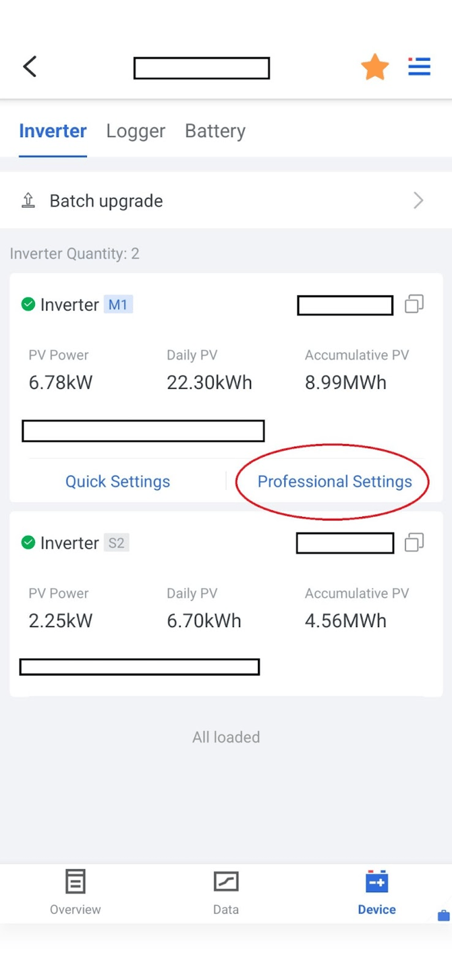Screen dimensions: 452x980
Task: Open Professional Settings for Inverter M1
Action: (x=335, y=481)
